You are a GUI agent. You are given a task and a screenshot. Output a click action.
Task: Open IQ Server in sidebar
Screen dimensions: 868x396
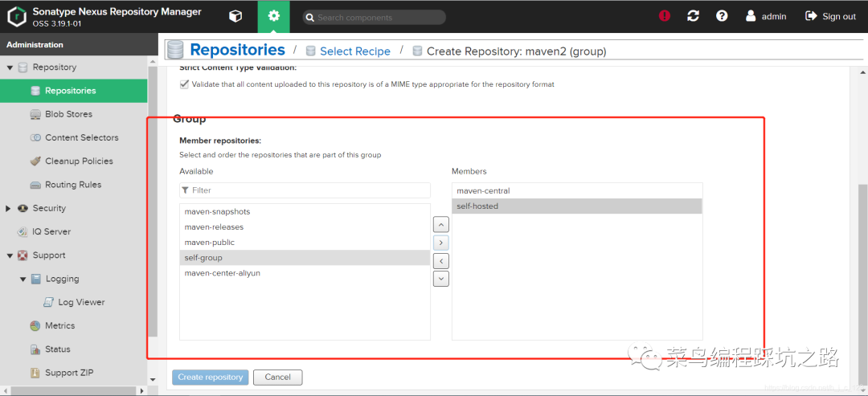[x=51, y=232]
